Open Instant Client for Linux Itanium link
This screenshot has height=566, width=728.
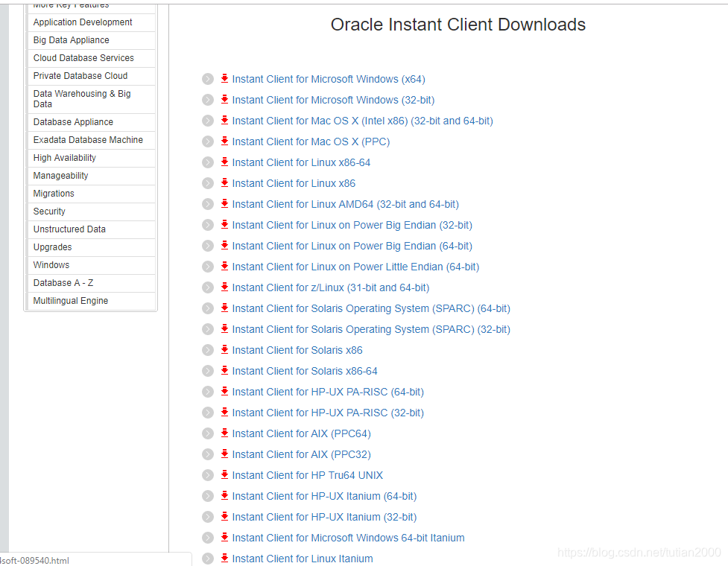coord(303,559)
